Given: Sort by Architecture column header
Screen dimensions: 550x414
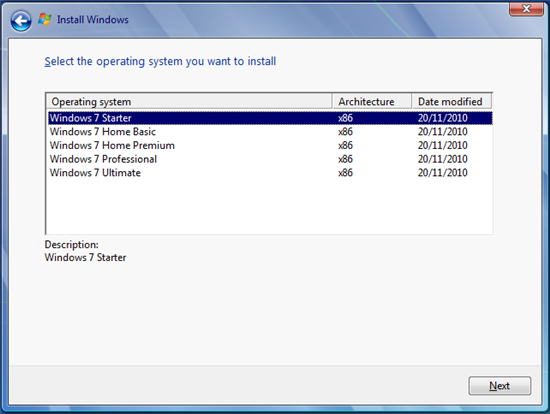Looking at the screenshot, I should coord(372,101).
